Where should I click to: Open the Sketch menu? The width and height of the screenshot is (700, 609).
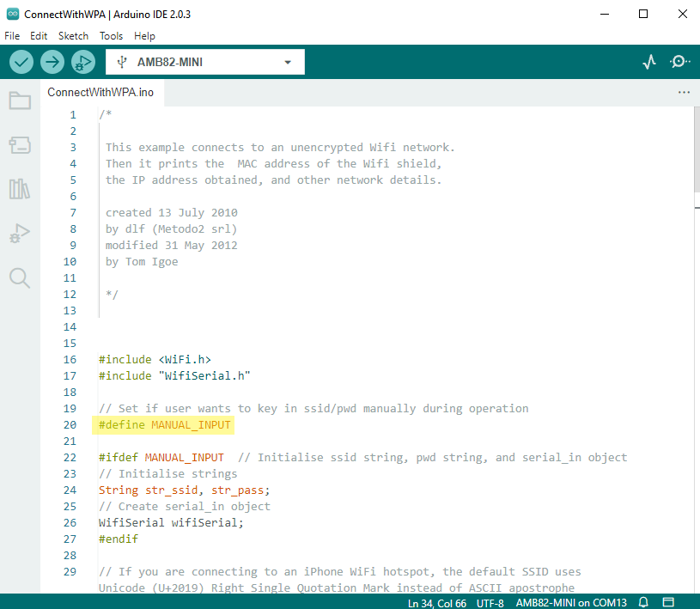[x=73, y=36]
